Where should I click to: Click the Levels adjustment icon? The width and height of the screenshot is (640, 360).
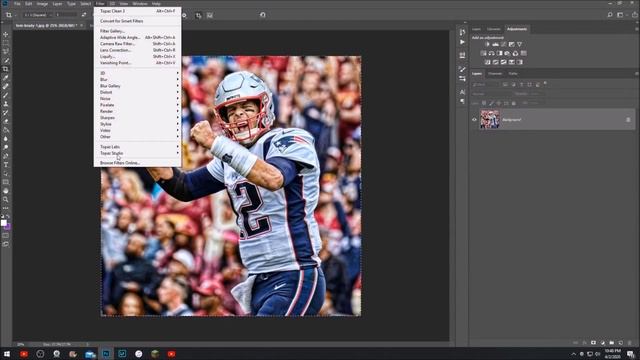pos(496,44)
